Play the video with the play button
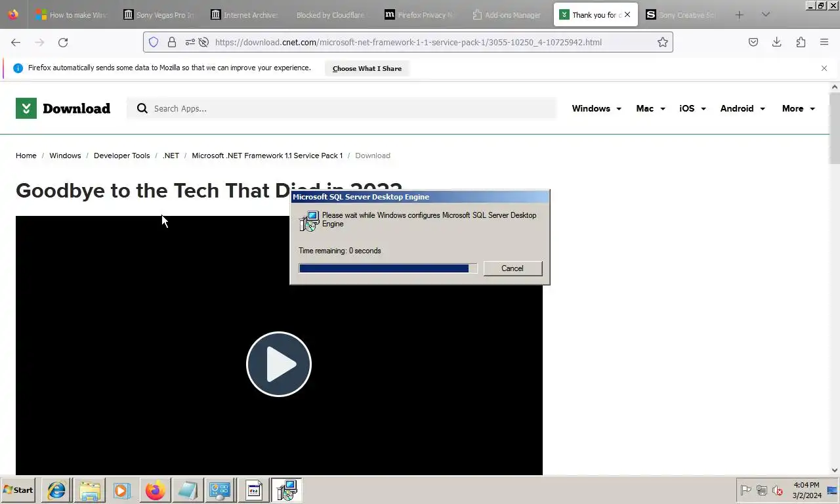 [279, 364]
